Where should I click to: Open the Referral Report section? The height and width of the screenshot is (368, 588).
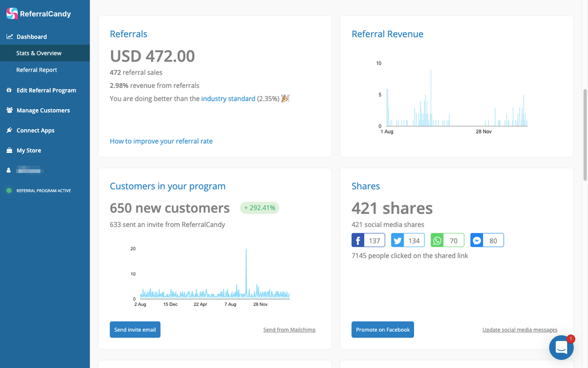(37, 70)
